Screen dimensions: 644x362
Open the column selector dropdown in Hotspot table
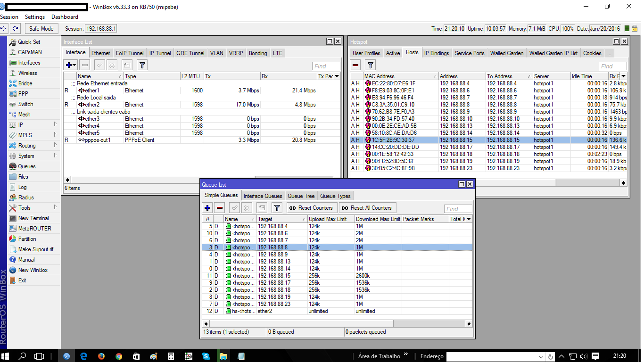click(623, 76)
